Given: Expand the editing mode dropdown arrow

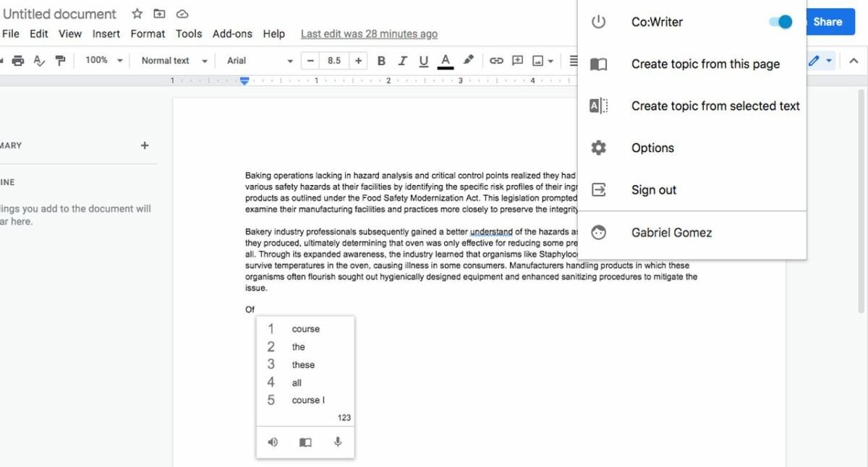Looking at the screenshot, I should click(829, 61).
